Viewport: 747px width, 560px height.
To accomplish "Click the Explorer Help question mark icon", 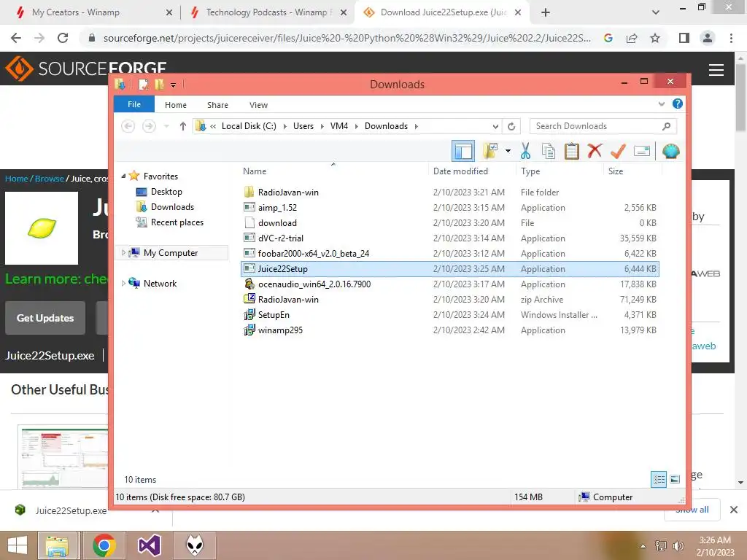I will point(677,104).
